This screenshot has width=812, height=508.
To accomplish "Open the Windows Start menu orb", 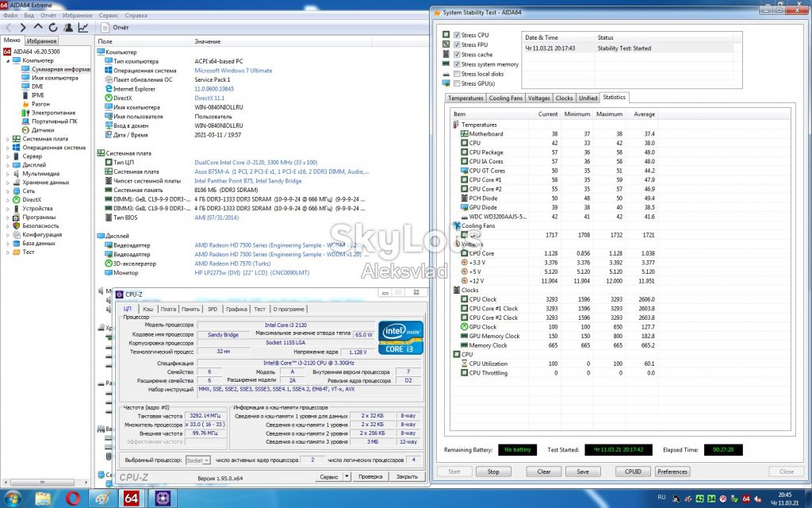I will pos(13,498).
